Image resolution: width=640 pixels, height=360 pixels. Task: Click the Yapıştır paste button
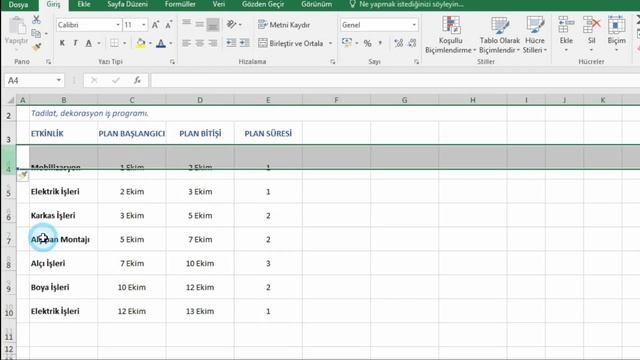pos(17,33)
